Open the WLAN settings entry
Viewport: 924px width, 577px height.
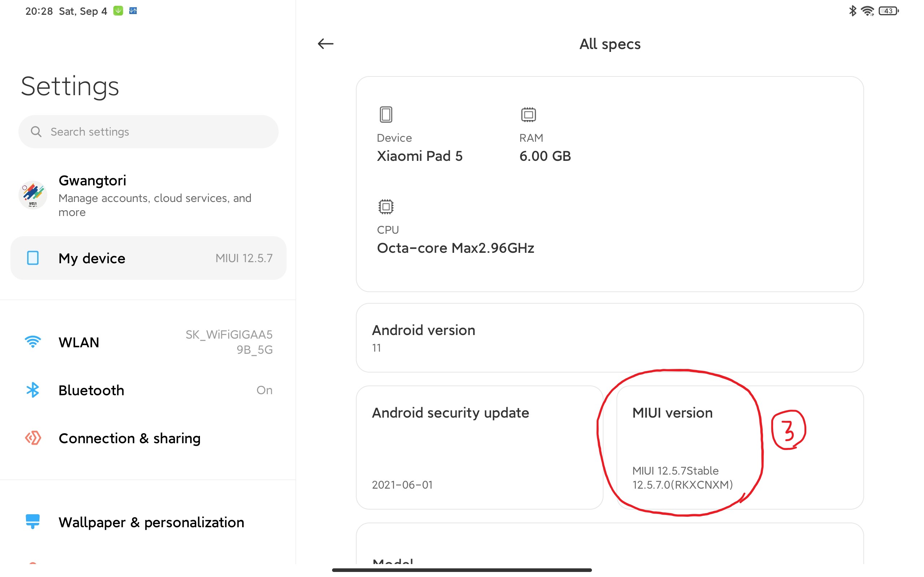[x=149, y=342]
